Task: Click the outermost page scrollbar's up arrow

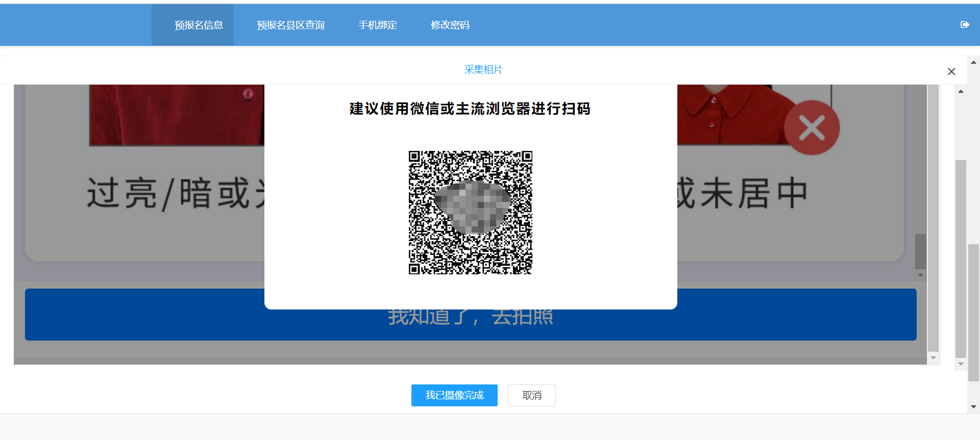Action: pyautogui.click(x=973, y=62)
